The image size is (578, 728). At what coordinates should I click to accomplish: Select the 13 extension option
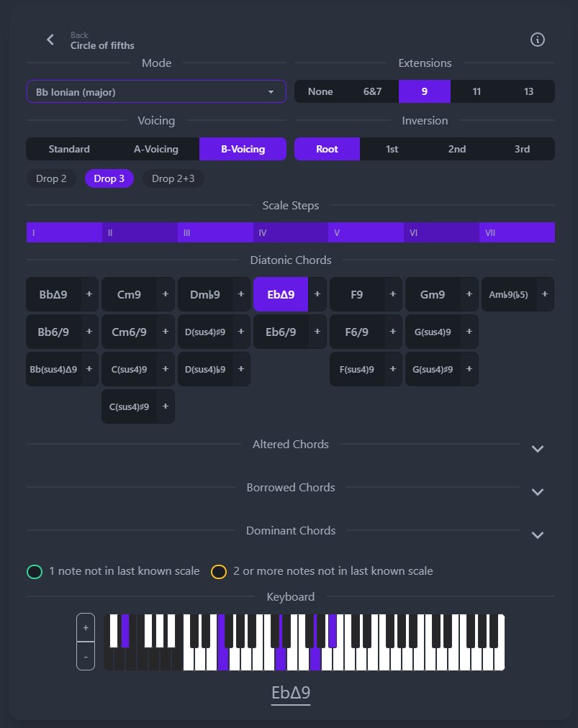tap(529, 91)
